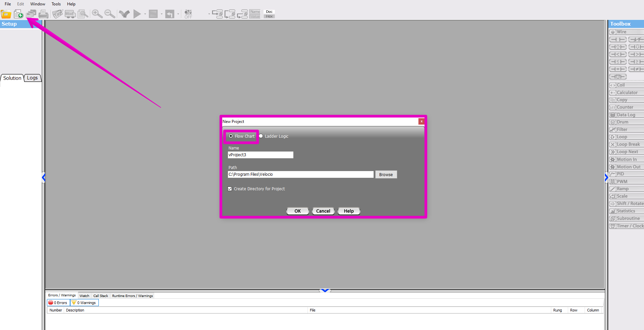Click the Zoom In magnifier icon

(x=97, y=14)
